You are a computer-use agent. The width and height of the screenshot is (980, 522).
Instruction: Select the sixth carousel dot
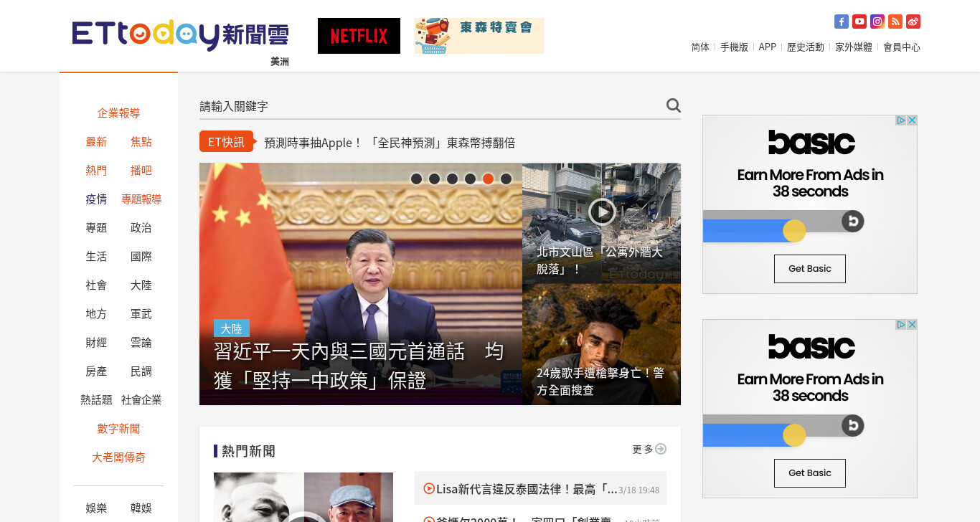(x=506, y=179)
